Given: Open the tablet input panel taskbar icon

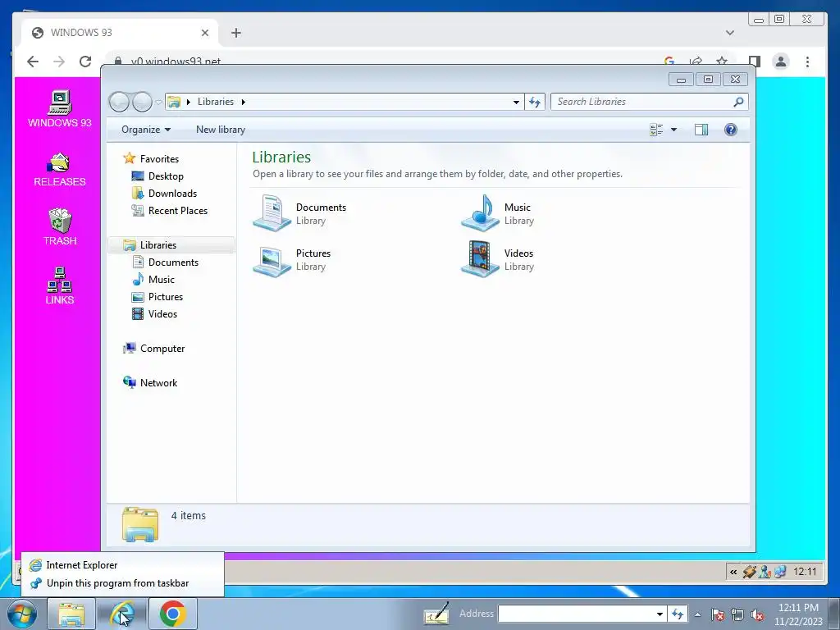Looking at the screenshot, I should pos(436,614).
